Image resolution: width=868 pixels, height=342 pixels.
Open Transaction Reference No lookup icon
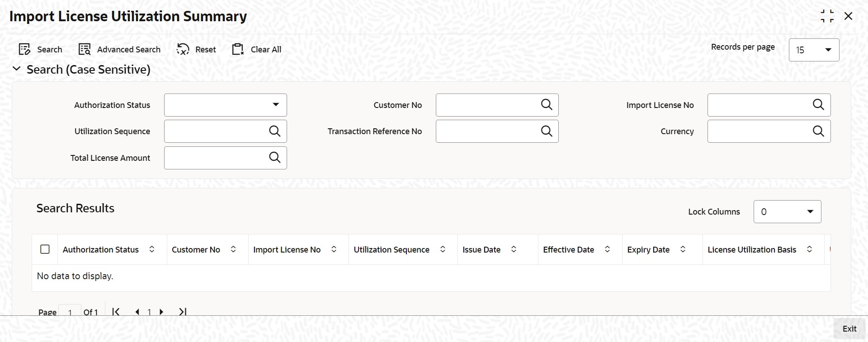coord(547,131)
